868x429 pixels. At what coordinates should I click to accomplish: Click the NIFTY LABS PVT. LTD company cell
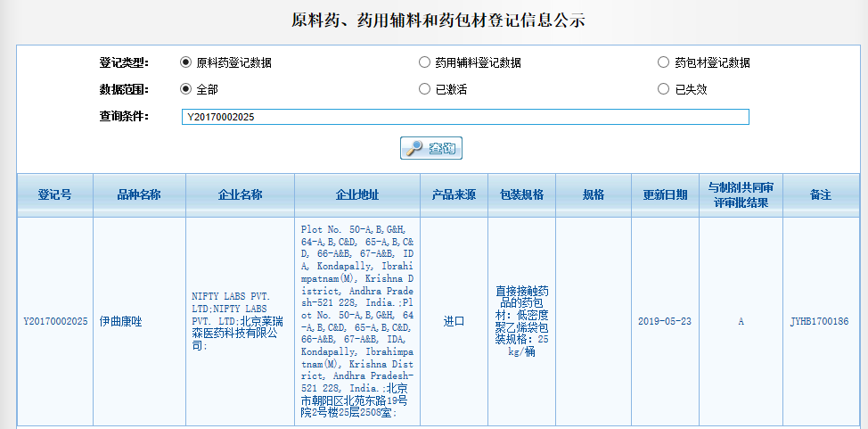[x=240, y=321]
